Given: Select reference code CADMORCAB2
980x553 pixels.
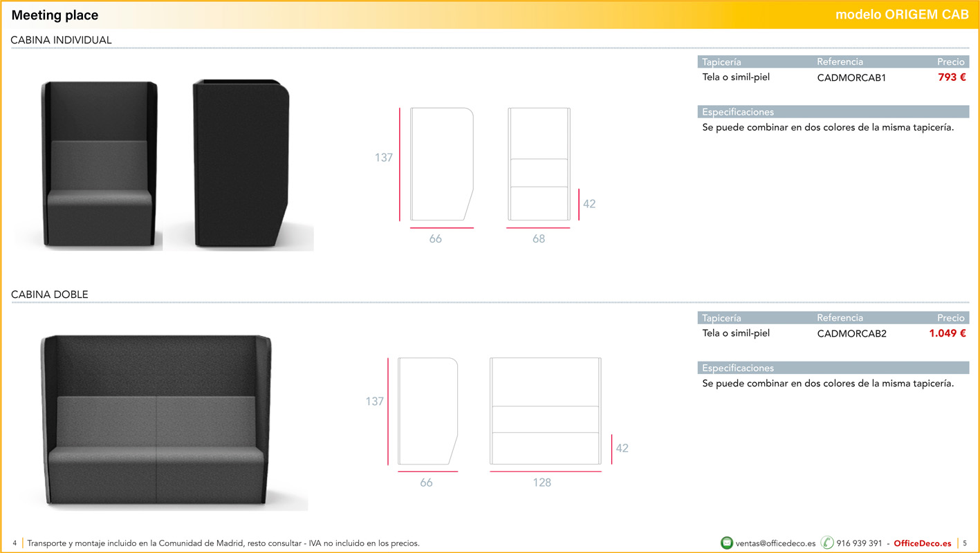Looking at the screenshot, I should (851, 334).
